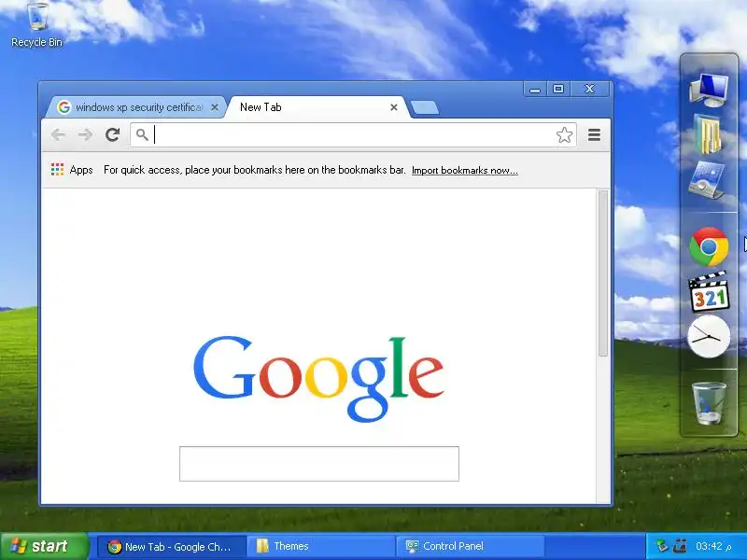Image resolution: width=747 pixels, height=560 pixels.
Task: Open the control panel icon in the dock
Action: [x=708, y=180]
